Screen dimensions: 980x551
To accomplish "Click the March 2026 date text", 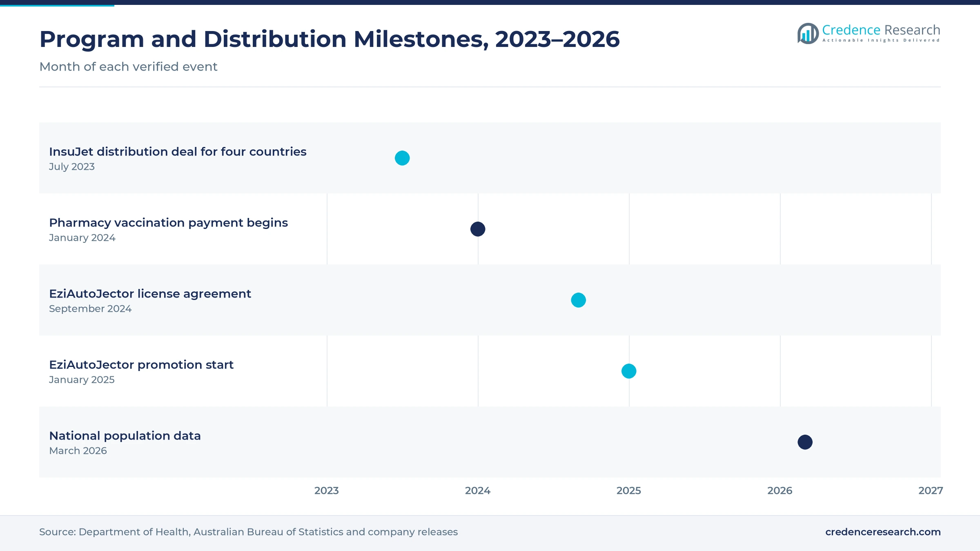I will coord(78,451).
